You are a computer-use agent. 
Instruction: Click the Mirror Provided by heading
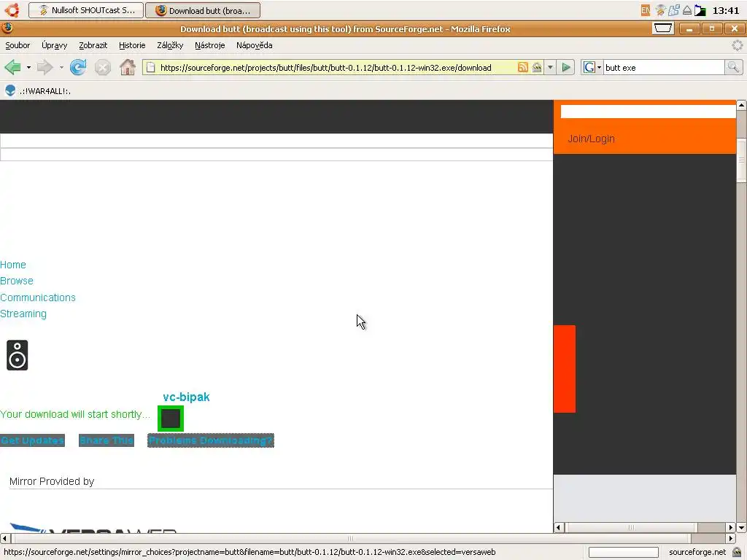[52, 481]
